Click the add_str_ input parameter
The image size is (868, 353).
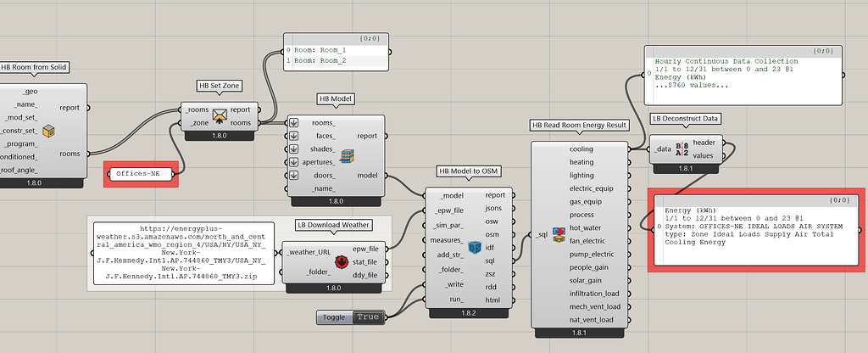tap(450, 255)
